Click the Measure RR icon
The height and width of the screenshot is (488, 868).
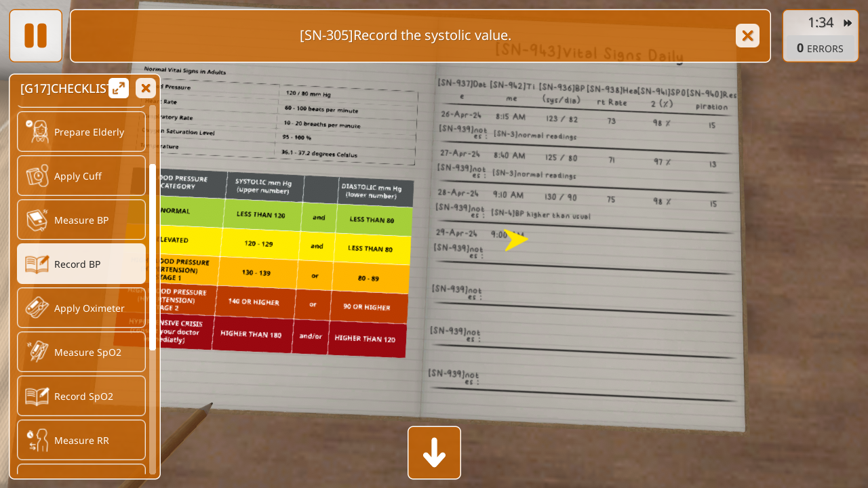pos(37,441)
